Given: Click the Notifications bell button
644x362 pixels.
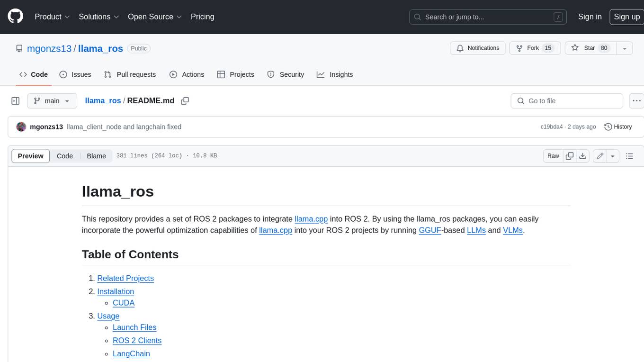Looking at the screenshot, I should point(477,48).
